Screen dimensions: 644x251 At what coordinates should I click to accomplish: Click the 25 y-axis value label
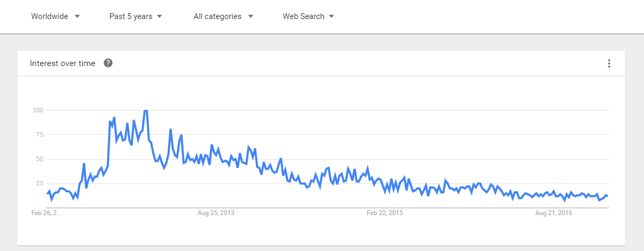39,183
